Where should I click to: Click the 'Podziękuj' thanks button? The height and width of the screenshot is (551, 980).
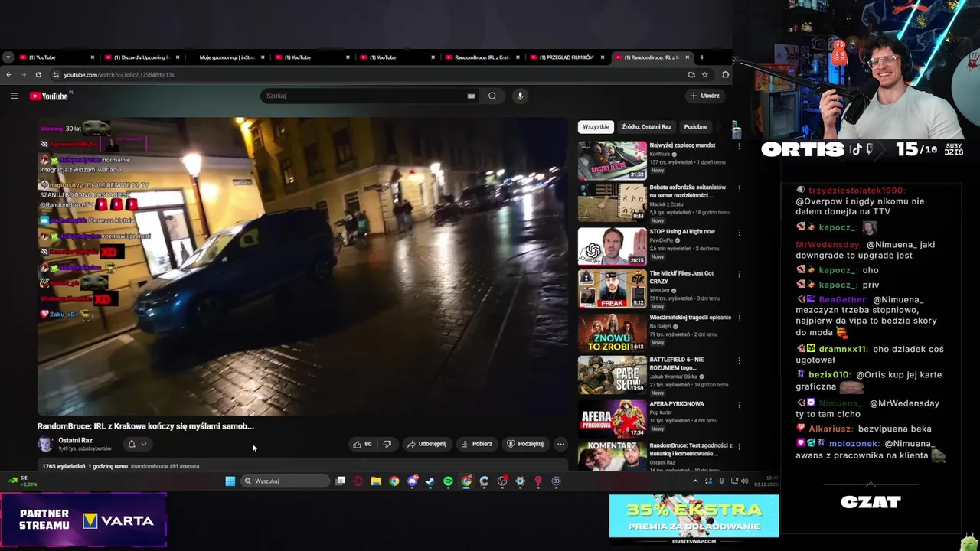tap(525, 444)
